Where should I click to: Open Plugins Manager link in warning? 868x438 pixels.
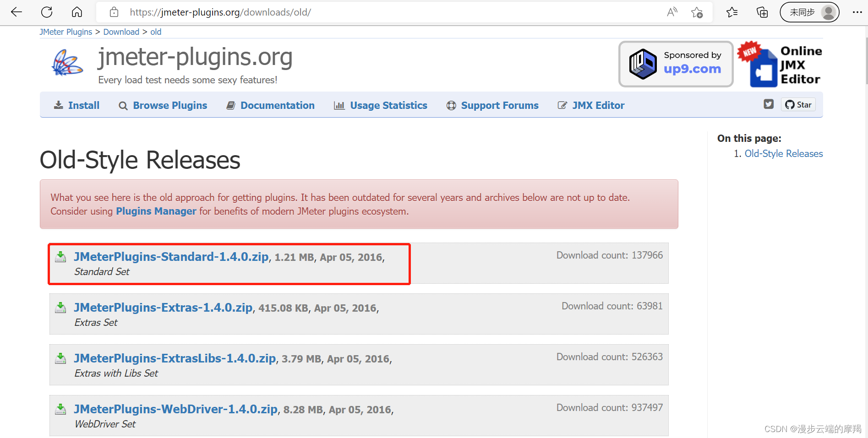(x=156, y=211)
